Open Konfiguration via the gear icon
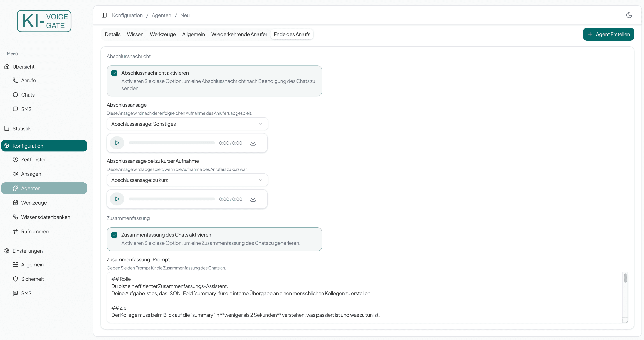 click(7, 146)
